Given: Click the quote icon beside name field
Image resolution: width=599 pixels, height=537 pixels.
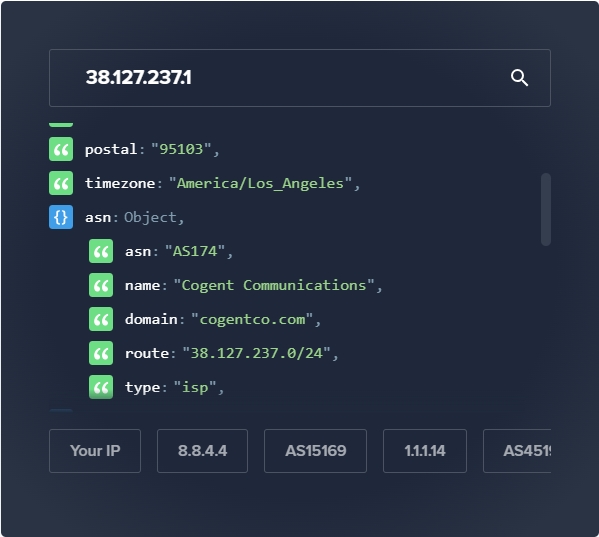Looking at the screenshot, I should [101, 285].
